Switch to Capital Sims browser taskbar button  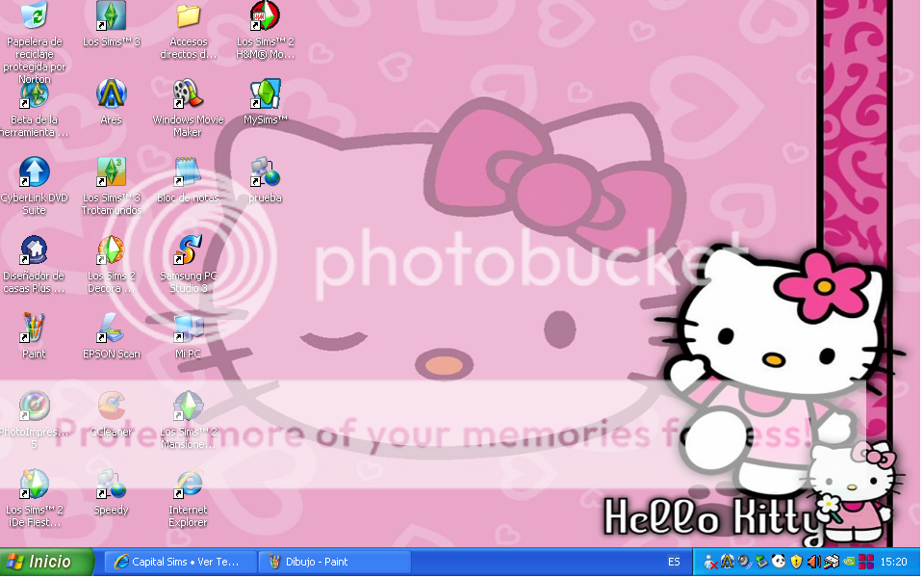tap(181, 562)
